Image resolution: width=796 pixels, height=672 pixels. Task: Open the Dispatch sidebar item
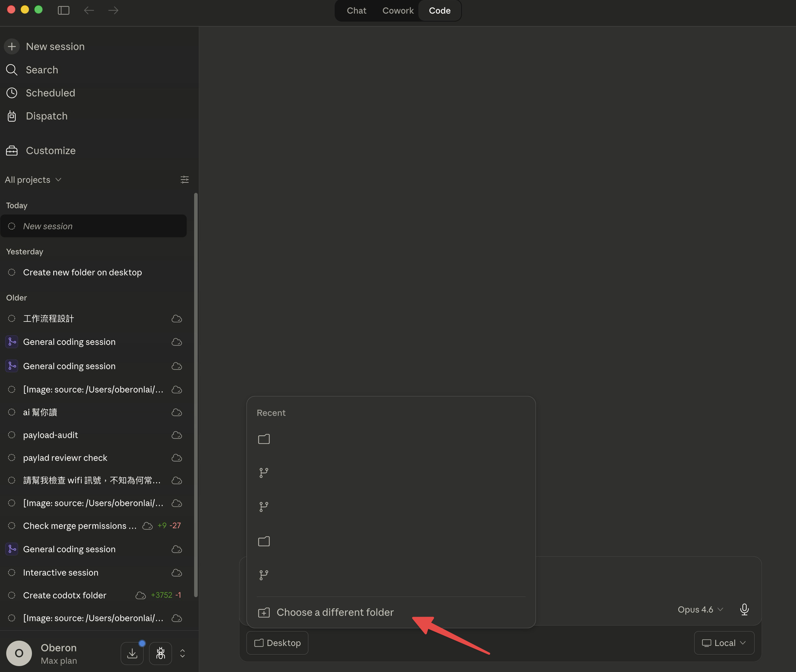(x=46, y=116)
